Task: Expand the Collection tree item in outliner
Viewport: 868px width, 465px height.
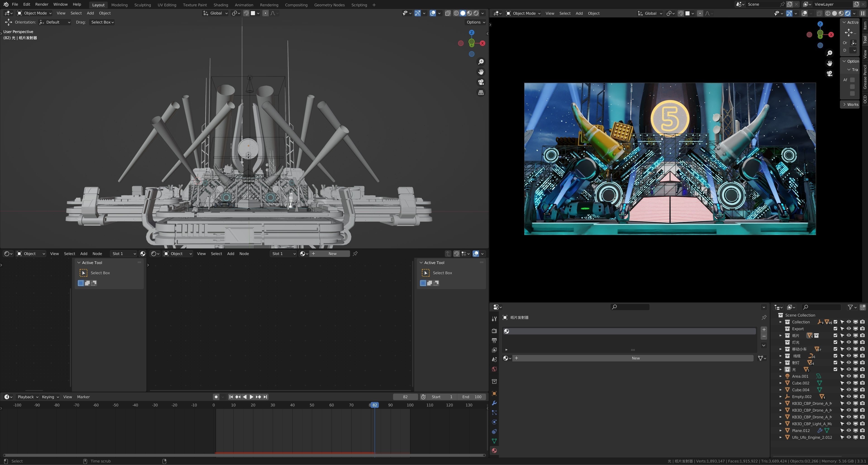Action: 780,322
